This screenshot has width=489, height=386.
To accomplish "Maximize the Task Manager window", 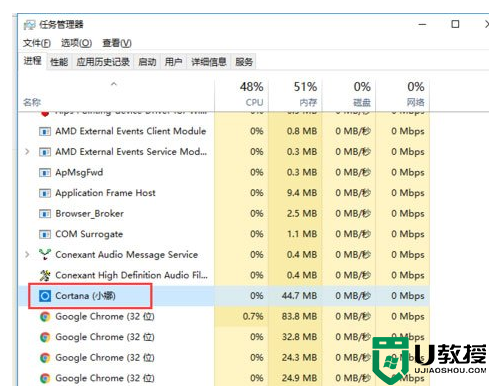I will pos(455,24).
